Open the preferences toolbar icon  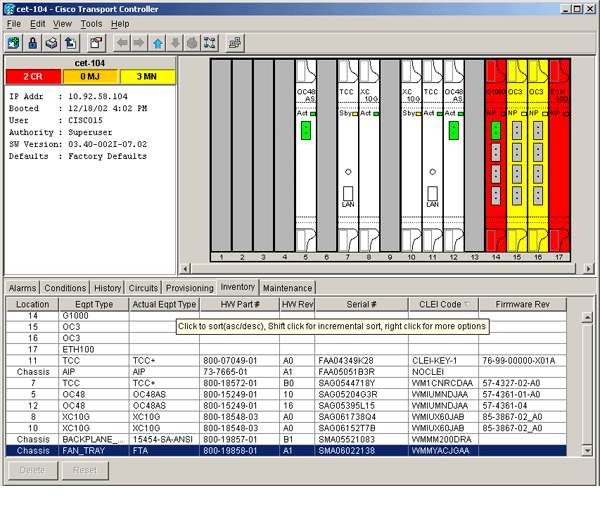click(x=96, y=43)
